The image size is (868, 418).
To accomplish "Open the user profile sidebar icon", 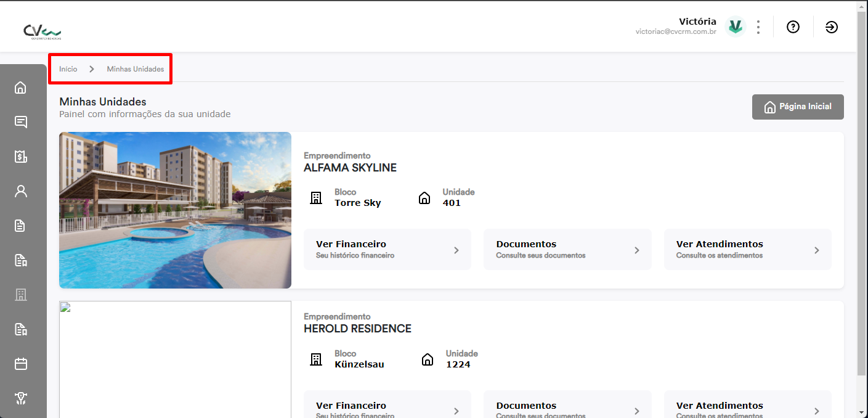I will click(21, 191).
